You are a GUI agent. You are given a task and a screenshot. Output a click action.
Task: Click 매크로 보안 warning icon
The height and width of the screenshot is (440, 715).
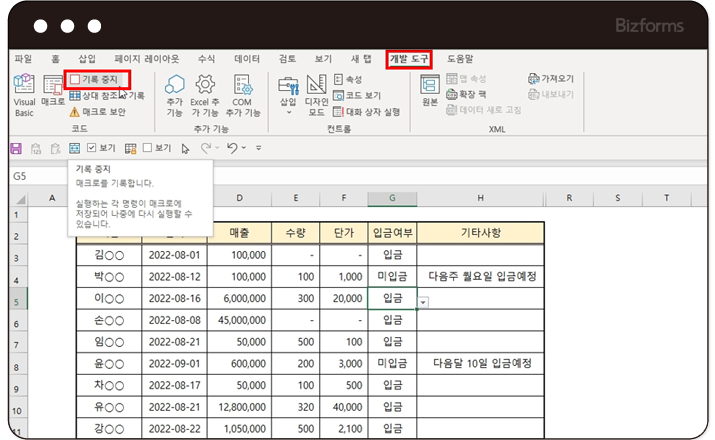tap(74, 112)
